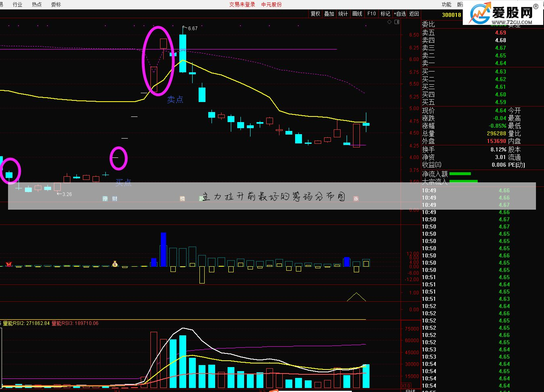This screenshot has width=544, height=392.
Task: Select the 买四 bid price 4.60
Action: point(501,94)
